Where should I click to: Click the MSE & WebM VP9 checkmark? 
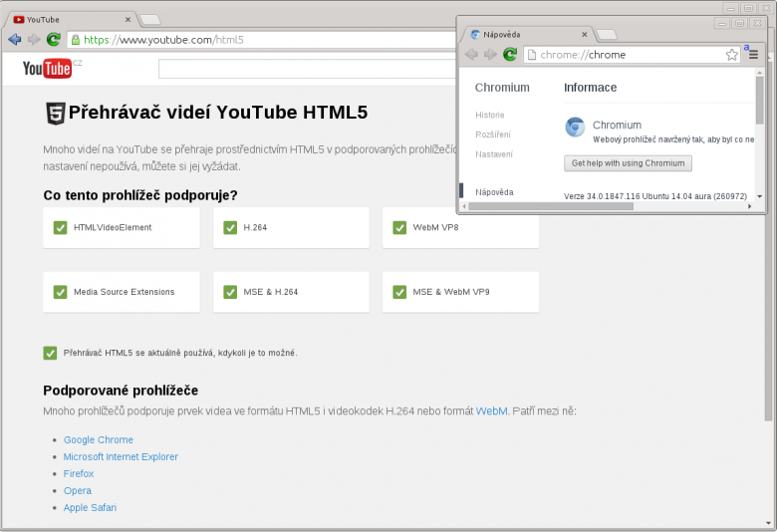click(x=399, y=292)
